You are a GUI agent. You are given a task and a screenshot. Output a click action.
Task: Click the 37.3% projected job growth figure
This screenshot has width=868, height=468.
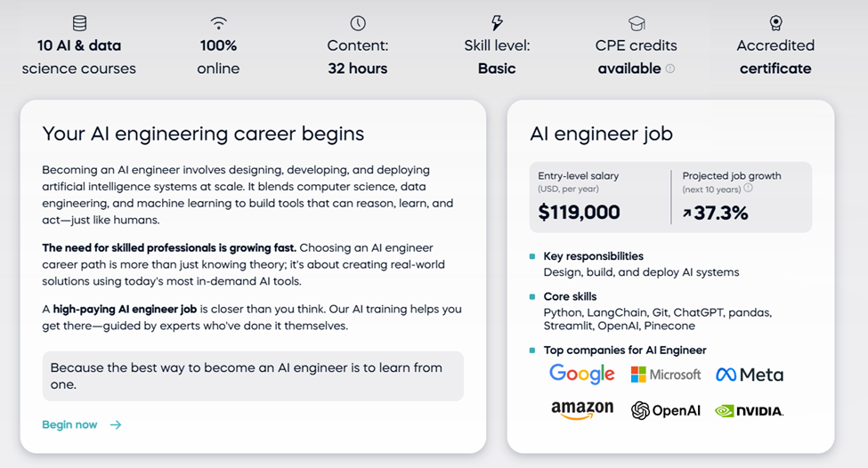(716, 213)
